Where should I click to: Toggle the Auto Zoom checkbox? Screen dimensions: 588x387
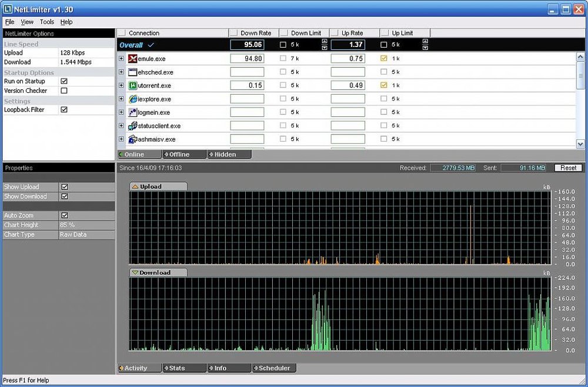tap(65, 216)
